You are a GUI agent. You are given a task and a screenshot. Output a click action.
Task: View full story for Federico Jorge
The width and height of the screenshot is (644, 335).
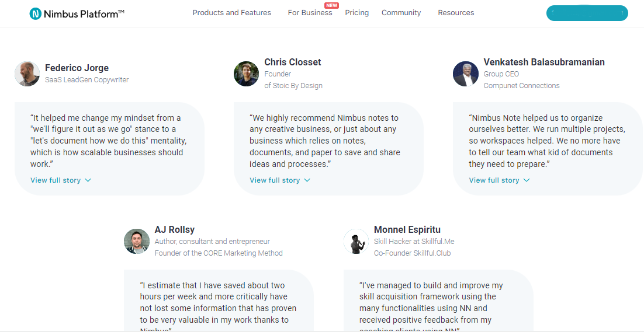pos(56,180)
